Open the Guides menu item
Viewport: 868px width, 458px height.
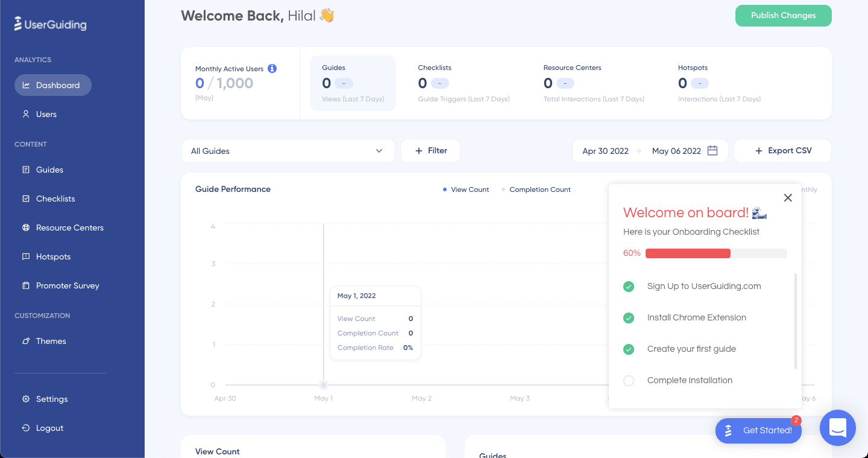[49, 170]
